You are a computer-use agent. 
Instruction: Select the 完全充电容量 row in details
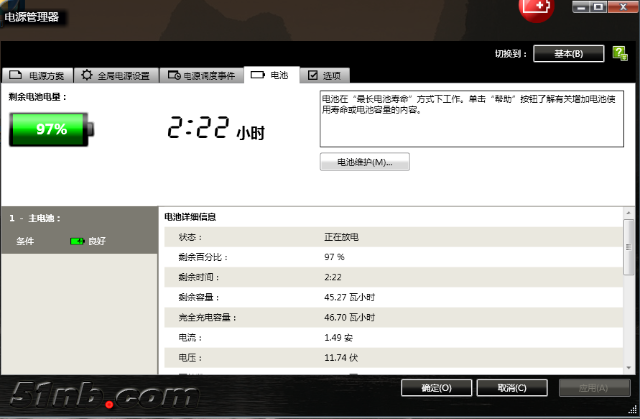tap(390, 317)
